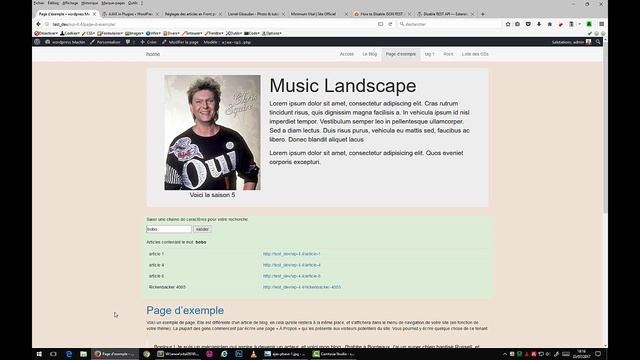Click the reload page icon in address bar
Screen dimensions: 640x360
coord(390,24)
